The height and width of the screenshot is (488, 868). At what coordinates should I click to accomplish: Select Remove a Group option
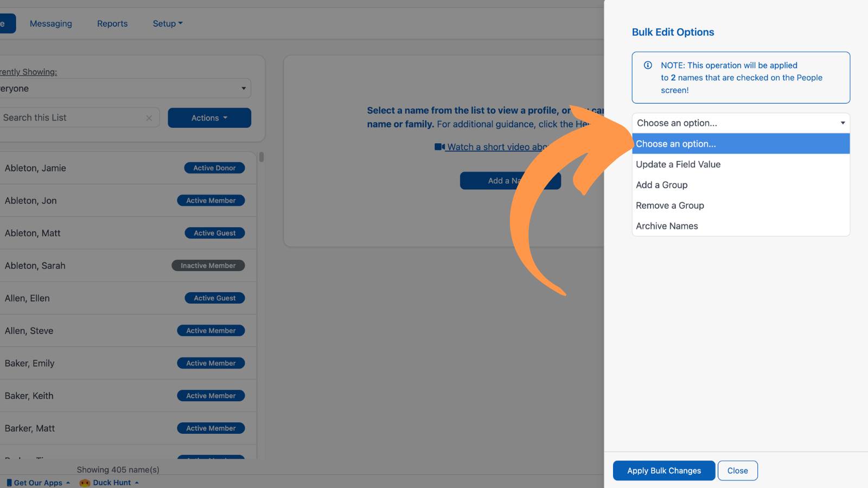741,206
